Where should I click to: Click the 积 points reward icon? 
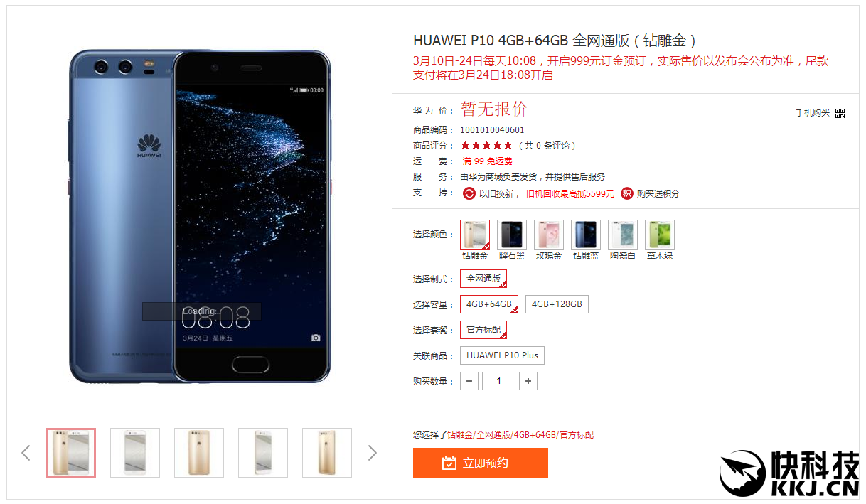627,193
